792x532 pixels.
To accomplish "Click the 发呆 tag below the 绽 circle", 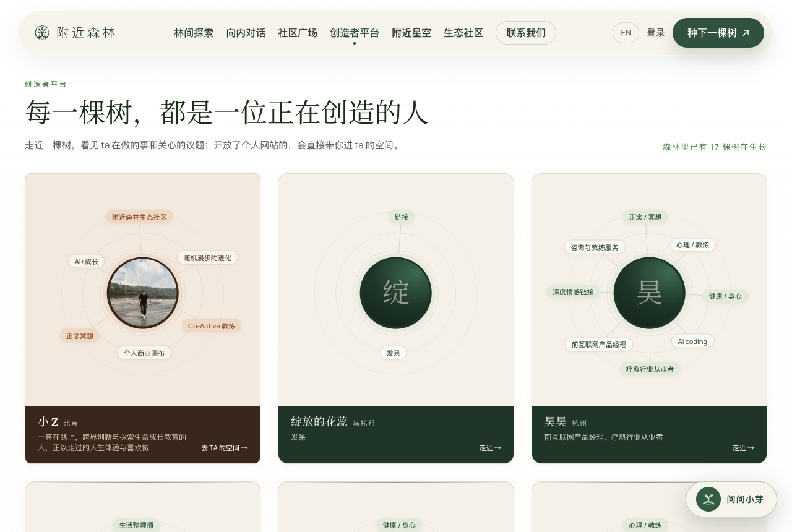I will [x=394, y=353].
